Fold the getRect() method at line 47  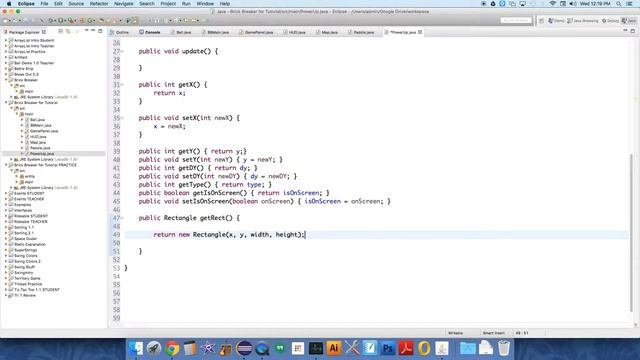tap(122, 218)
